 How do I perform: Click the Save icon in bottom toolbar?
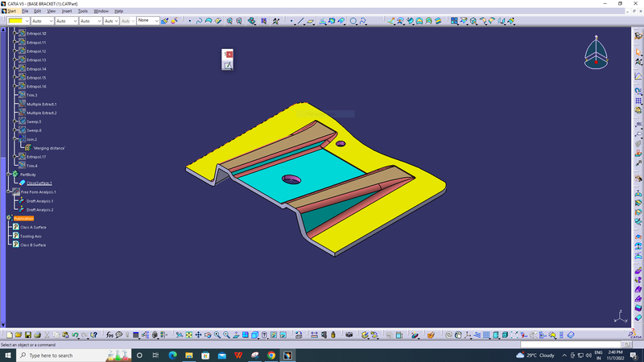click(x=28, y=335)
